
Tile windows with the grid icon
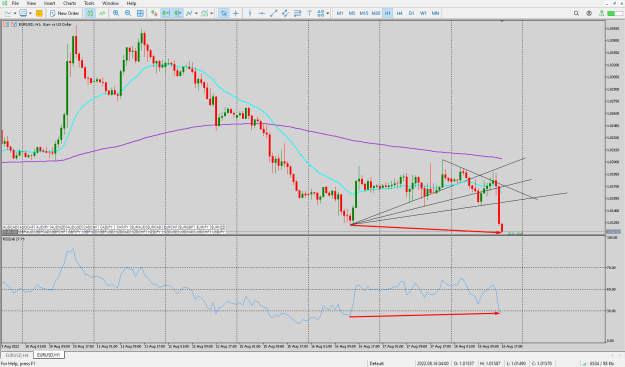point(140,13)
